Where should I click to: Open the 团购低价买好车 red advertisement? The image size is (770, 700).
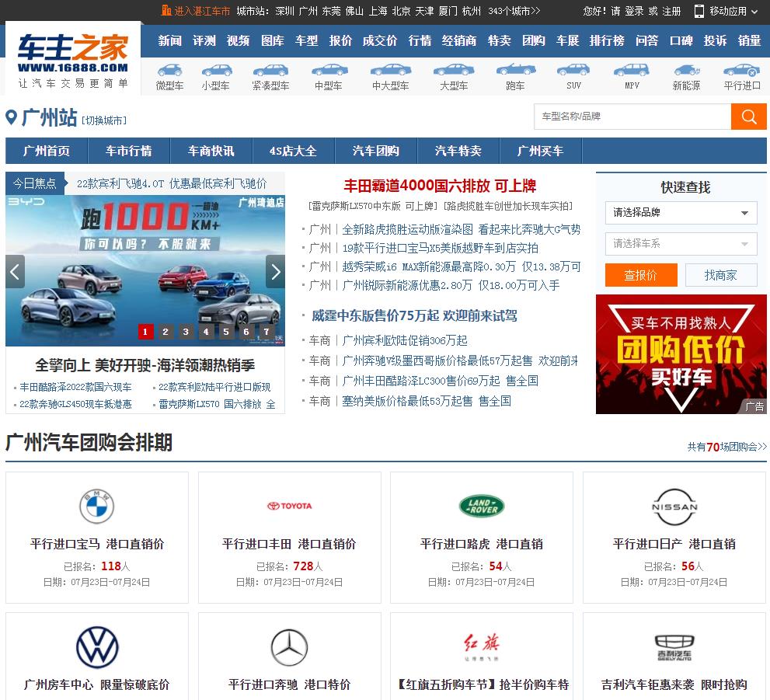pos(681,354)
